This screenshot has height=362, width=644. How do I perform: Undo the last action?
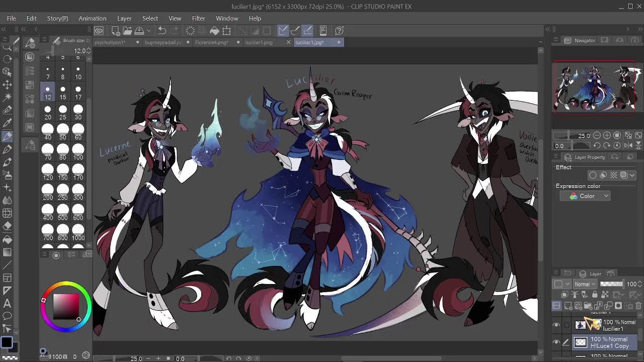point(162,31)
